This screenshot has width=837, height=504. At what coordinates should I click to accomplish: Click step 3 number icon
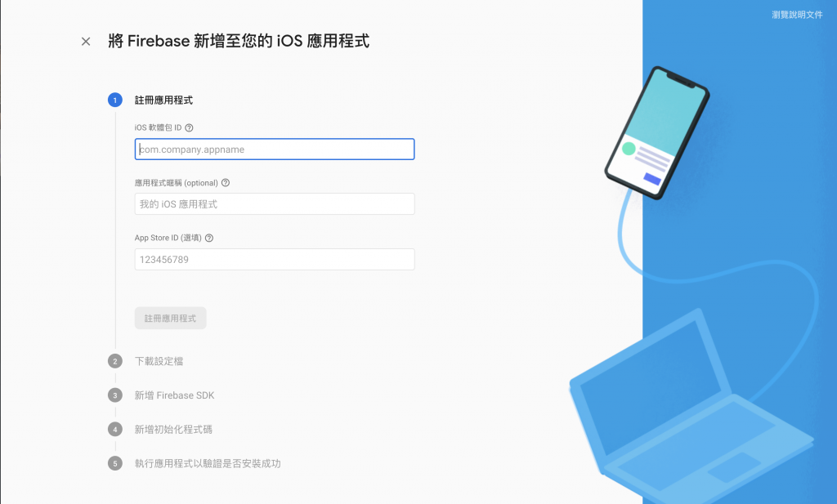[114, 395]
